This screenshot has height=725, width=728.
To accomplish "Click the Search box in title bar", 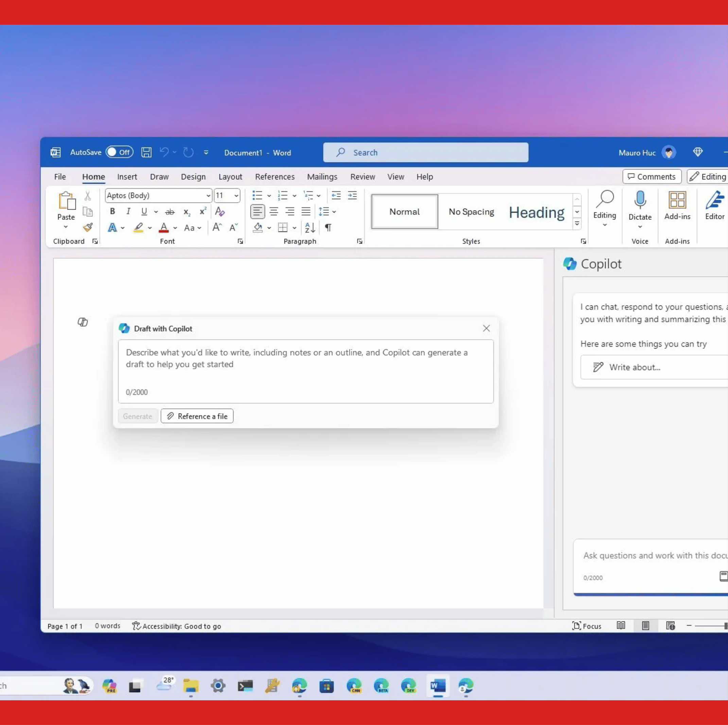I will coord(426,153).
